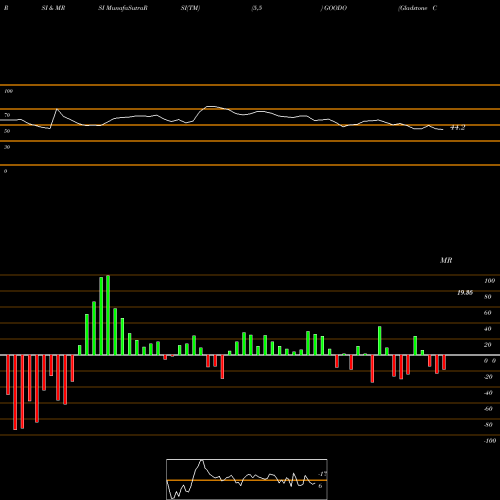
Task: Click the RSI axis label 70
Action: coord(7,115)
